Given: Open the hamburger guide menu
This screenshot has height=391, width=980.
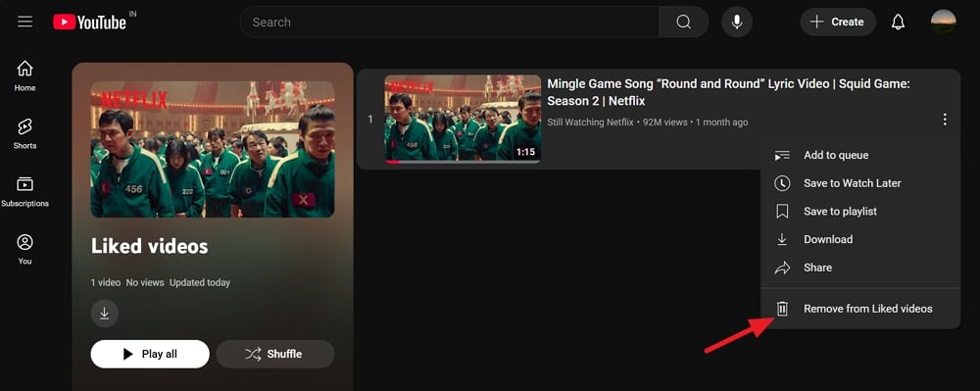Looking at the screenshot, I should [x=25, y=22].
